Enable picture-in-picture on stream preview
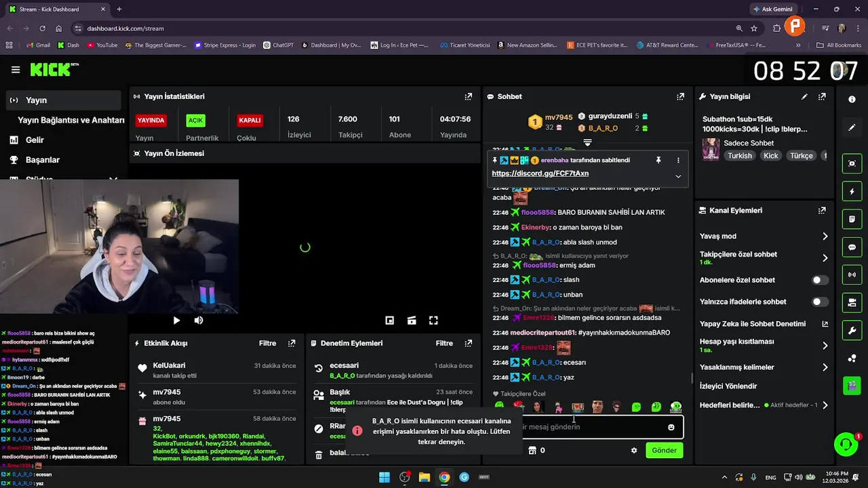The image size is (868, 488). [x=390, y=321]
